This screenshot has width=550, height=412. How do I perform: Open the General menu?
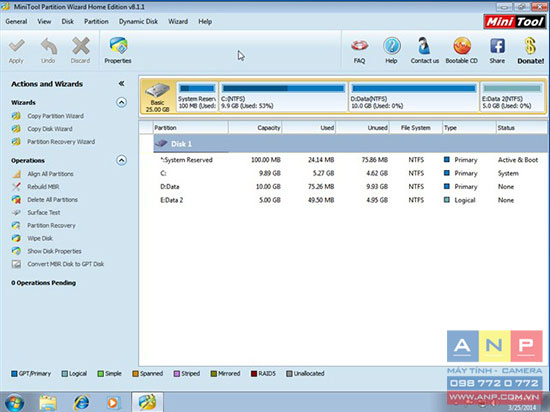click(x=16, y=21)
